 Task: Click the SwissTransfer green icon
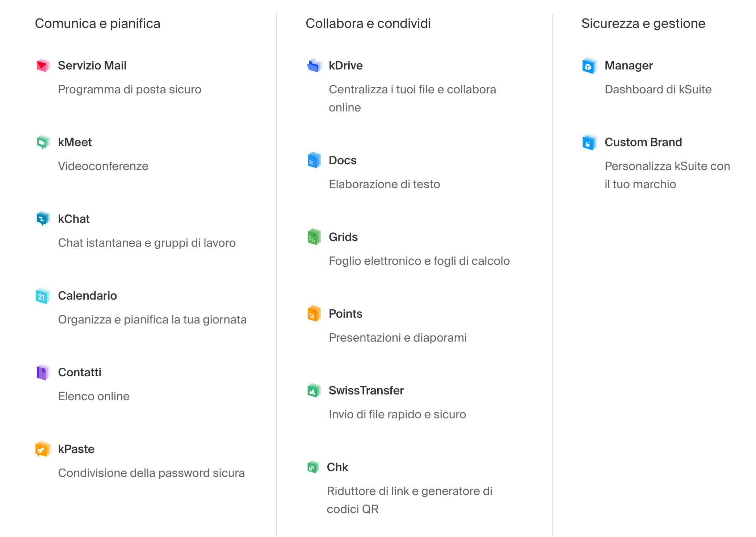[x=314, y=390]
